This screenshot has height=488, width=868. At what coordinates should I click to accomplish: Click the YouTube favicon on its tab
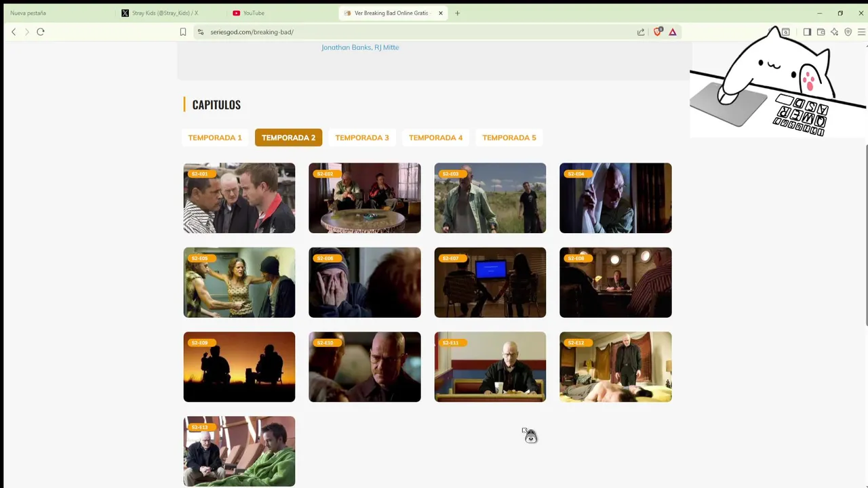pos(236,13)
